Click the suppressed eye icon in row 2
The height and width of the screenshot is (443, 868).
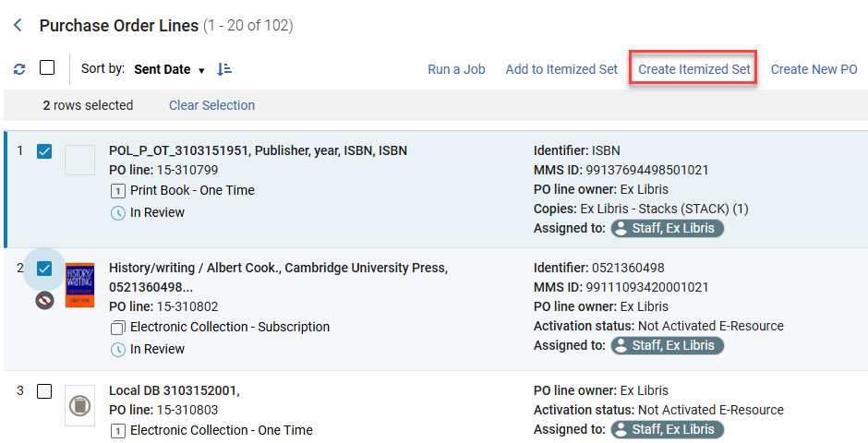[x=45, y=300]
